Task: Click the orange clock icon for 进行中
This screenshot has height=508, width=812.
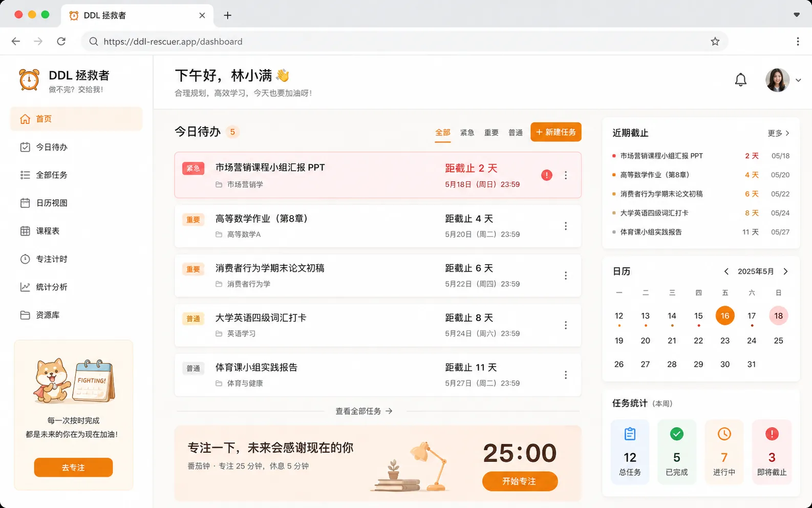Action: coord(724,434)
